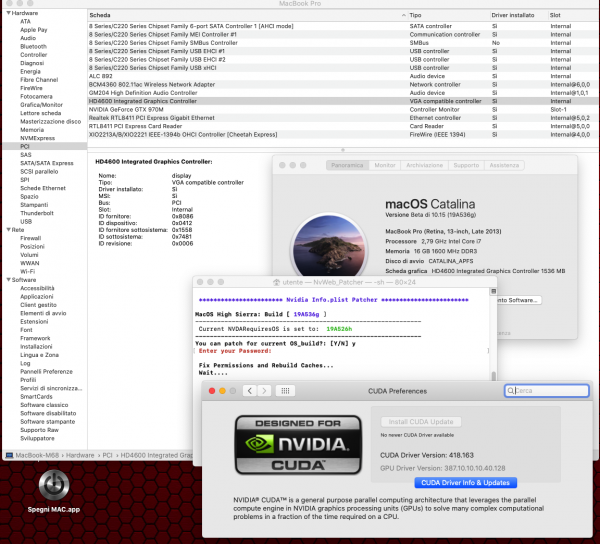Click CUDA Driver Info & Updates button
The width and height of the screenshot is (600, 544).
coord(465,483)
